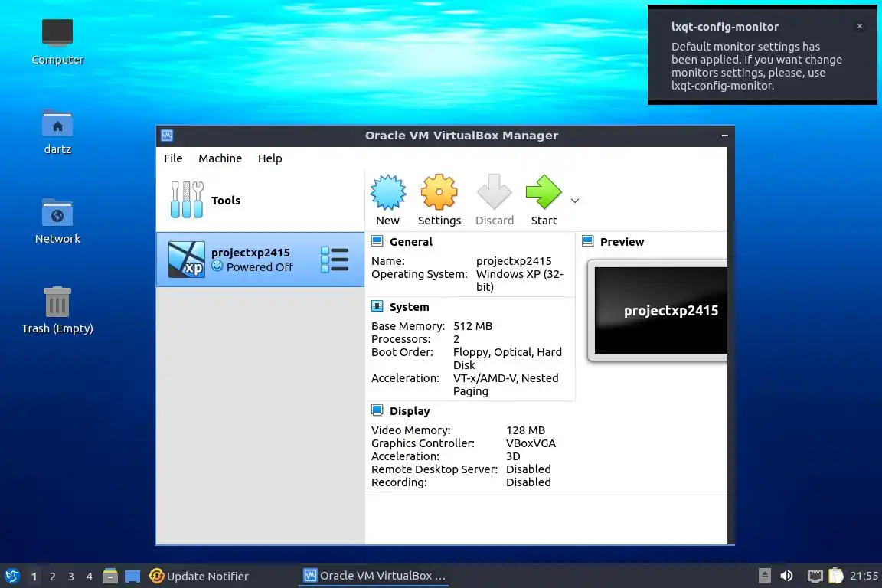Click the network monitor tray icon

coord(815,576)
